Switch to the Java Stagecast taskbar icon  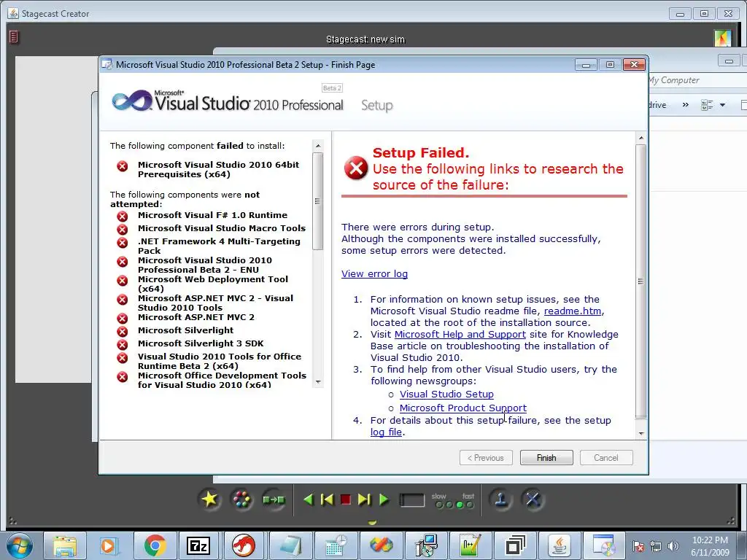(559, 546)
